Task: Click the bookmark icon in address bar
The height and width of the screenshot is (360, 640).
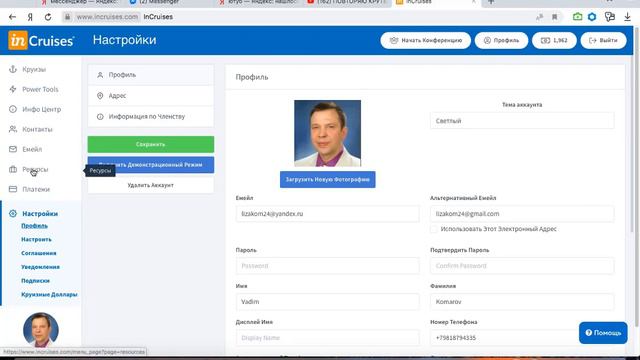Action: [554, 17]
